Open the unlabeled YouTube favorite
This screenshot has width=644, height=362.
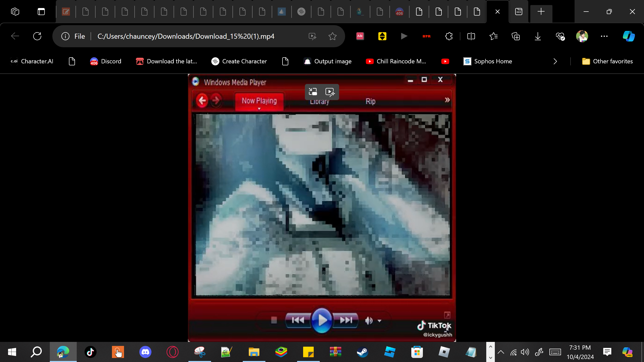(445, 61)
